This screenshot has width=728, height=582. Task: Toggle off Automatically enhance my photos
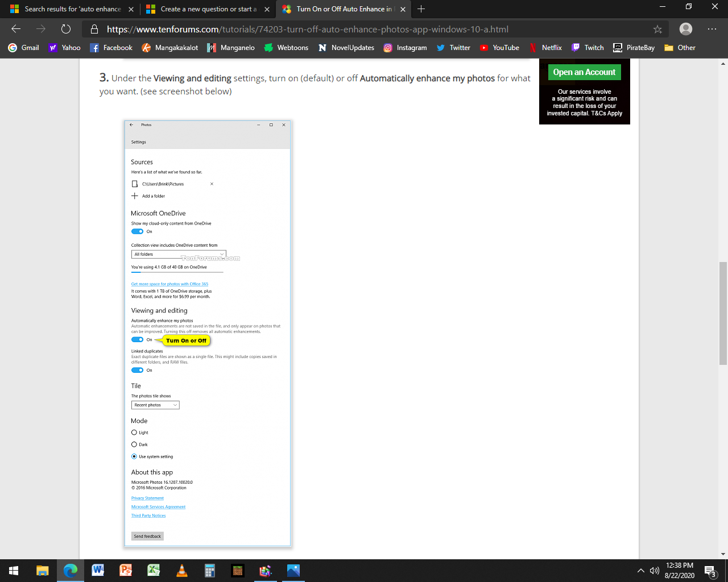pyautogui.click(x=137, y=339)
